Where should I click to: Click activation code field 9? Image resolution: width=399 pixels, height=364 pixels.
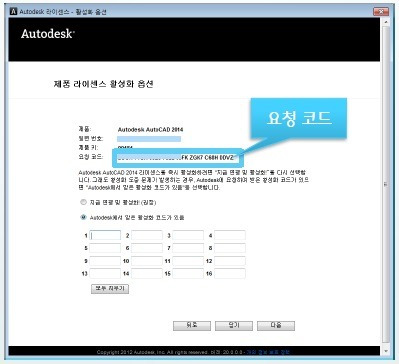[x=105, y=261]
